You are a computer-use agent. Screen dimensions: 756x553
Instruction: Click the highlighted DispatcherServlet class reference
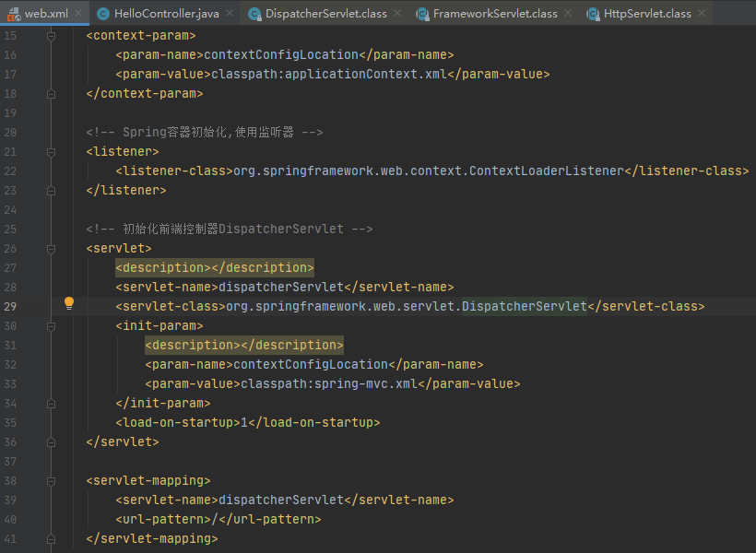point(525,305)
